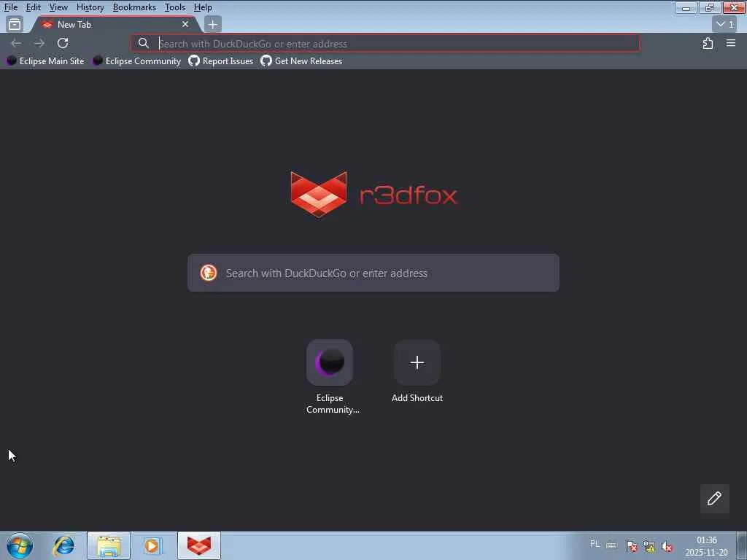Go forward with the forward arrow

point(39,43)
